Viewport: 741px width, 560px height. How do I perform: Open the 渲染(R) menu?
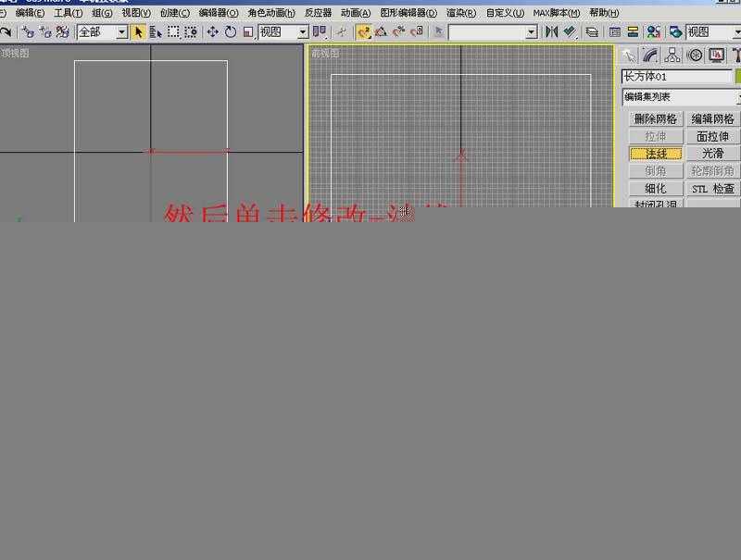click(461, 13)
